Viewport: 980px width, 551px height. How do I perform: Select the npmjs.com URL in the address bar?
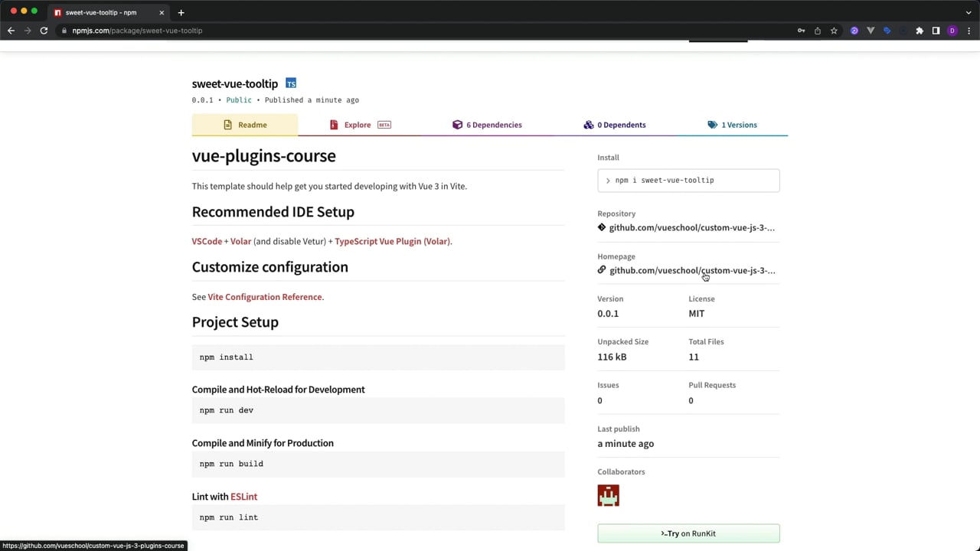coord(137,31)
